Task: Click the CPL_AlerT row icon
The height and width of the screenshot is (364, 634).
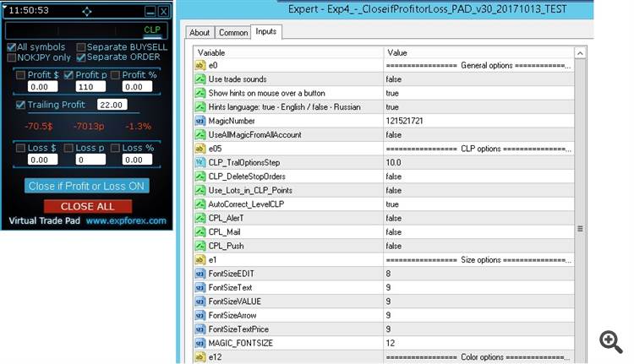Action: pyautogui.click(x=199, y=218)
